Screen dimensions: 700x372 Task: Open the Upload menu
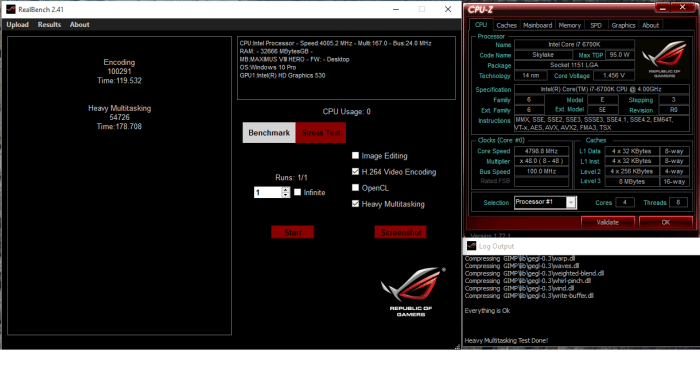(17, 25)
